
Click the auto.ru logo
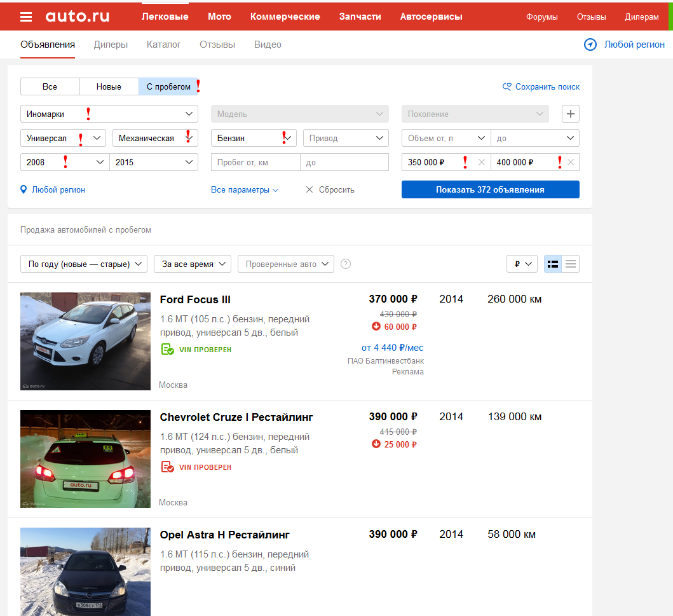coord(78,17)
